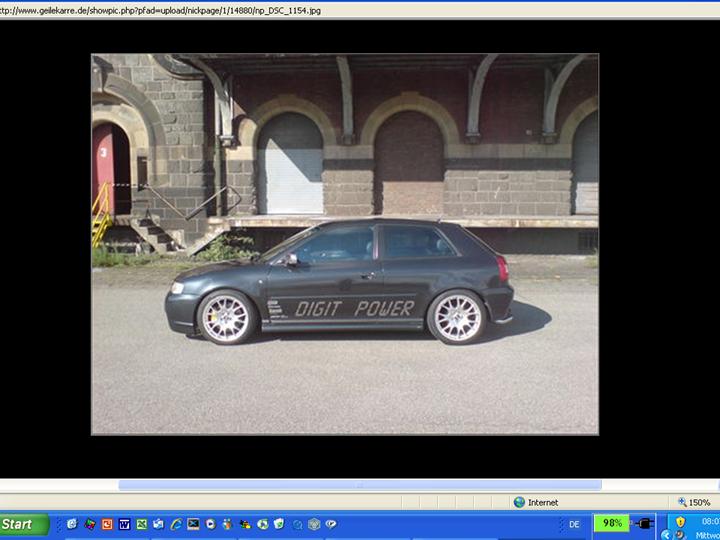Click the Start button
720x540 pixels.
[24, 524]
